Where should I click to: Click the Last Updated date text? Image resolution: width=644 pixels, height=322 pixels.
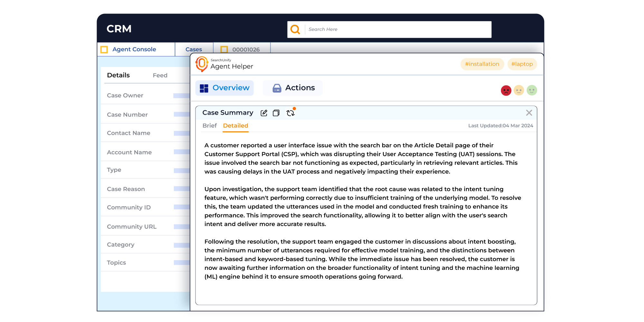pyautogui.click(x=501, y=126)
